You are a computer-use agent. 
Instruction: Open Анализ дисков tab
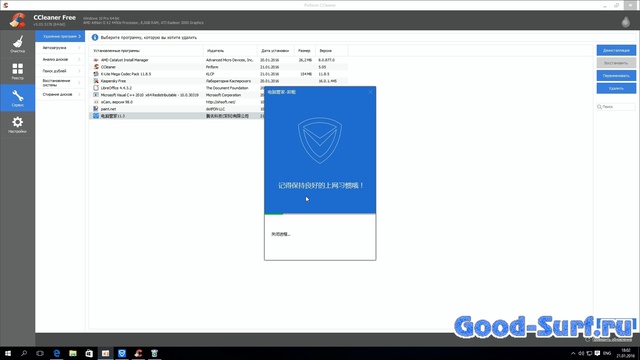tap(60, 60)
